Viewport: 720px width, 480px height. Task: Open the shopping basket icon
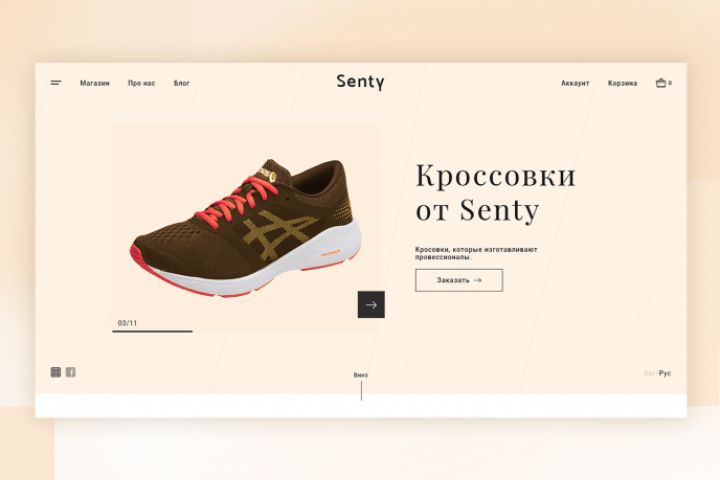[660, 83]
